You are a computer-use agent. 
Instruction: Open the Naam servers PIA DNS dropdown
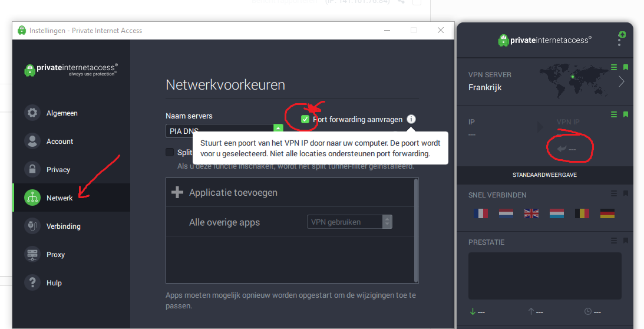224,131
